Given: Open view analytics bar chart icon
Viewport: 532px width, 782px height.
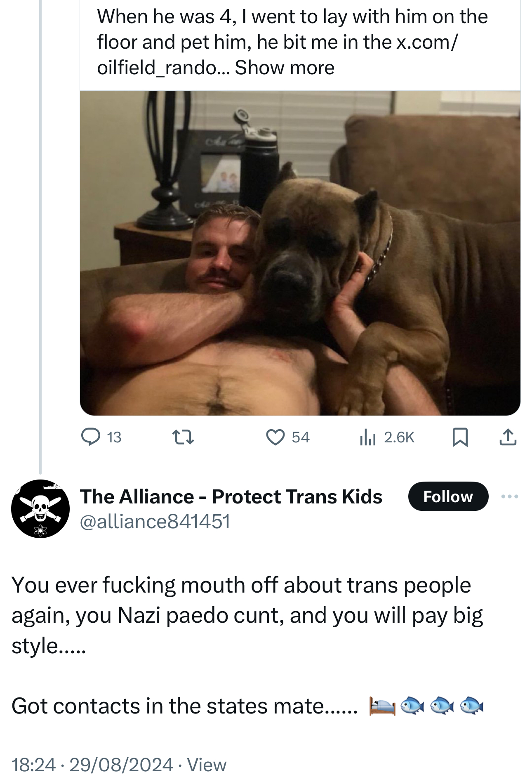Looking at the screenshot, I should coord(367,437).
